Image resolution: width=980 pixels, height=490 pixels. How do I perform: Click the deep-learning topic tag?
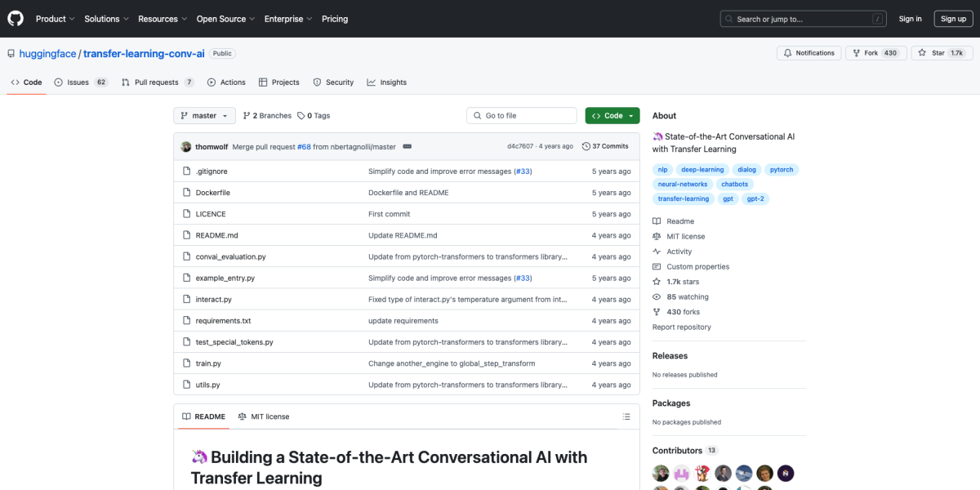702,170
